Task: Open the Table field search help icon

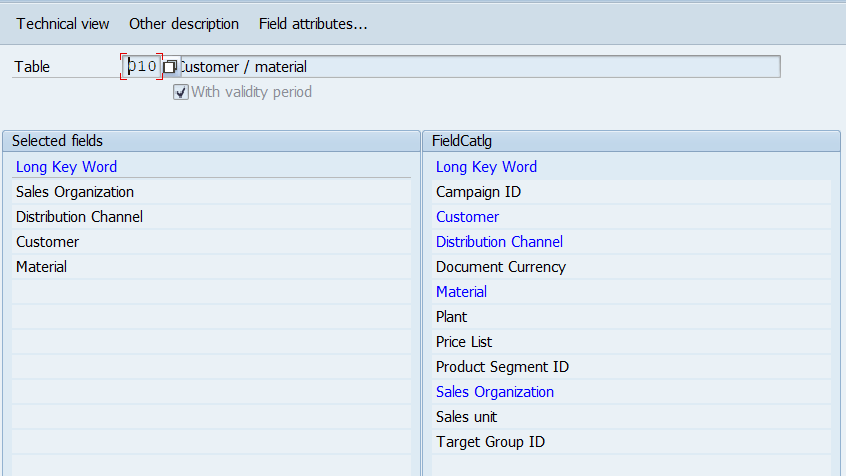Action: 170,67
